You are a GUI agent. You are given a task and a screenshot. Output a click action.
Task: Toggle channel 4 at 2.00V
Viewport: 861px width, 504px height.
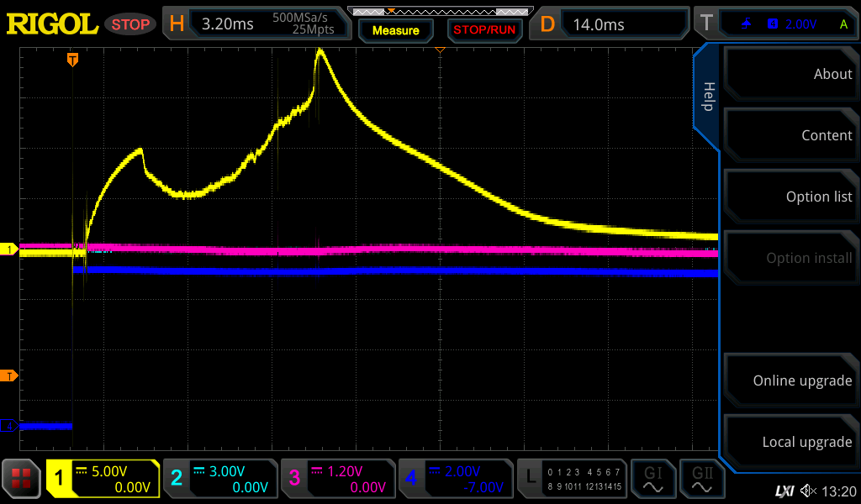(x=455, y=479)
